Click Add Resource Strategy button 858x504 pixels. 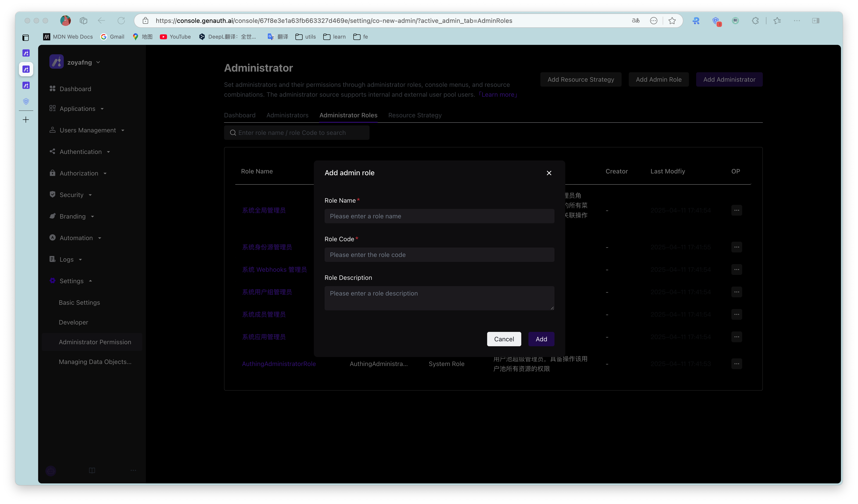(581, 79)
